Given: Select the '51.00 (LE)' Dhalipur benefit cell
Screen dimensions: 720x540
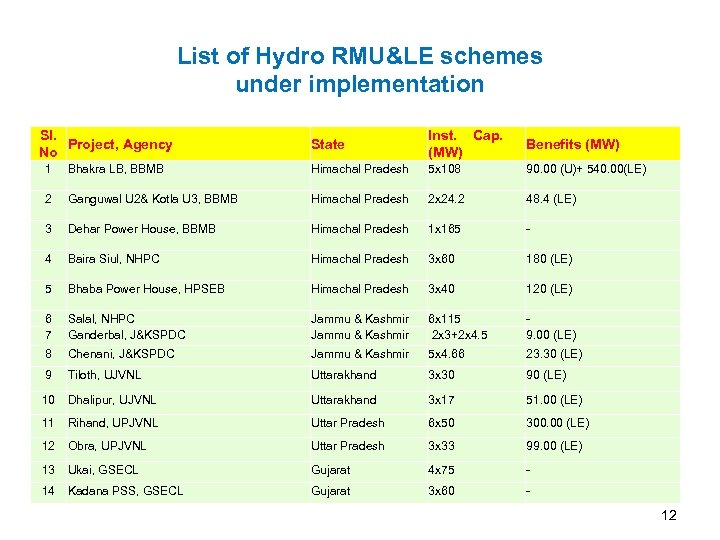Looking at the screenshot, I should coord(554,400).
